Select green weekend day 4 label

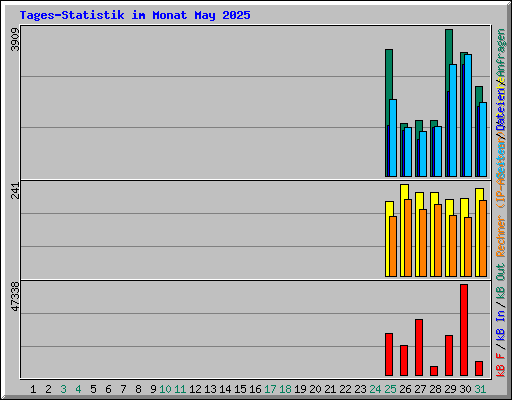(x=78, y=389)
